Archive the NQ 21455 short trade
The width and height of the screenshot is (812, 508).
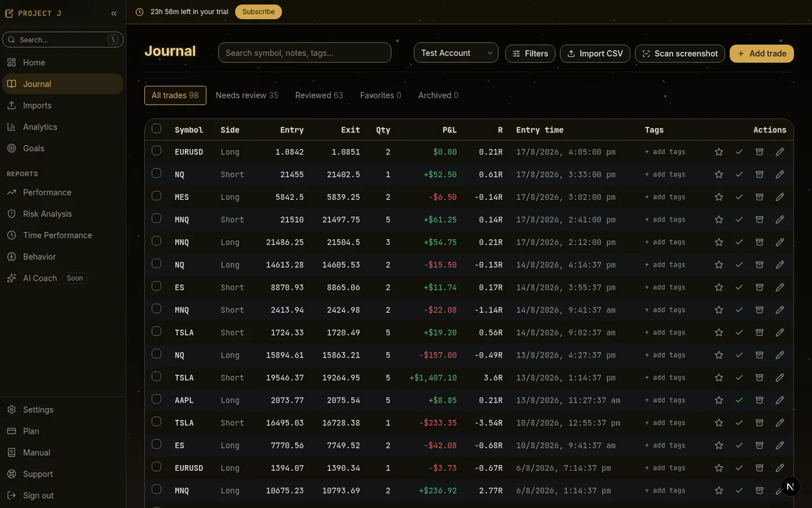pos(759,175)
